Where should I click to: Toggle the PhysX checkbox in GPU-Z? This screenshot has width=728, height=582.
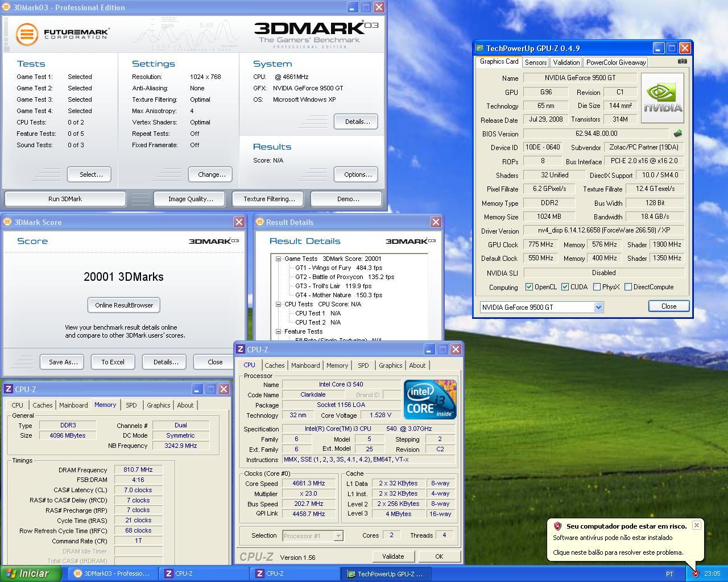point(597,287)
